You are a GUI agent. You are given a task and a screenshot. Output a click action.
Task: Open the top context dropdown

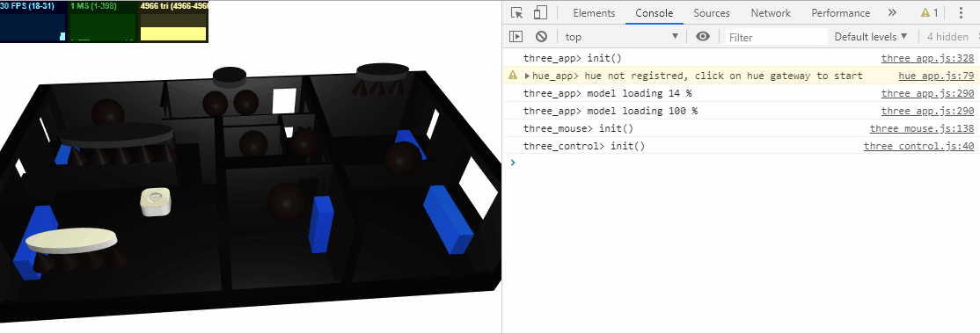pyautogui.click(x=621, y=37)
